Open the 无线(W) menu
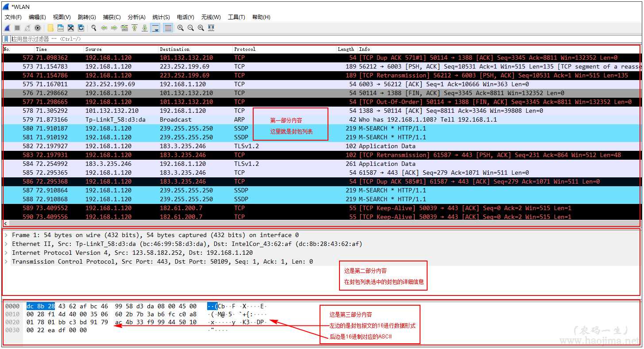 211,17
